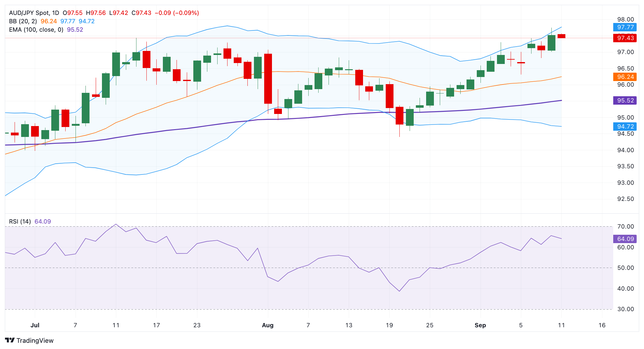Click the 16 date label on time axis
Image resolution: width=644 pixels, height=349 pixels.
click(602, 325)
